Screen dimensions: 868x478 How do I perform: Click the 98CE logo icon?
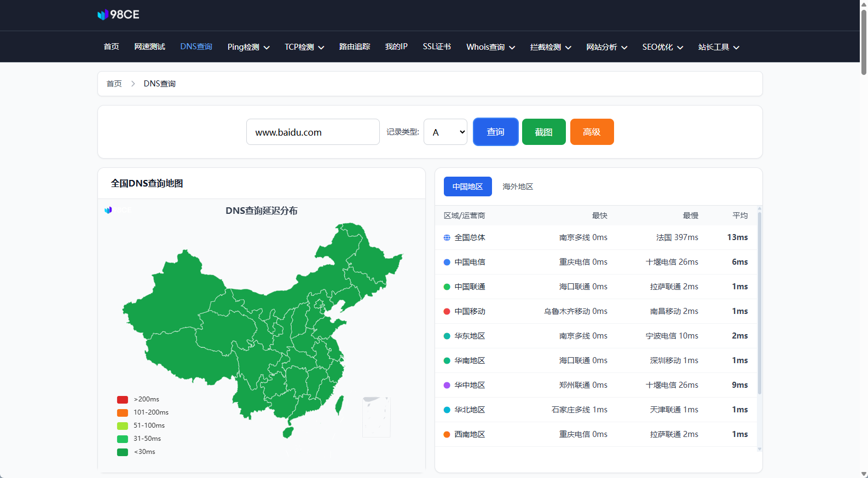[x=102, y=15]
